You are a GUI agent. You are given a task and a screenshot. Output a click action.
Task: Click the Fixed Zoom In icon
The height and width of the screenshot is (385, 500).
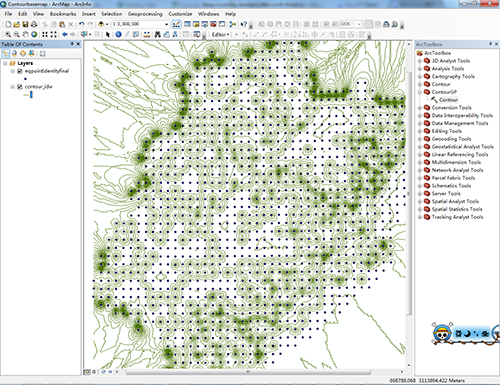click(x=45, y=34)
